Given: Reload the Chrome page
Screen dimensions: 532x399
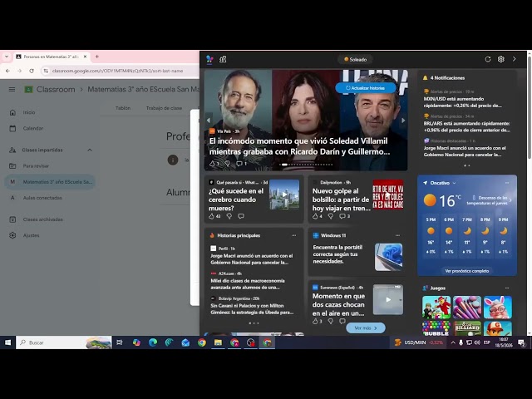Looking at the screenshot, I should click(32, 71).
